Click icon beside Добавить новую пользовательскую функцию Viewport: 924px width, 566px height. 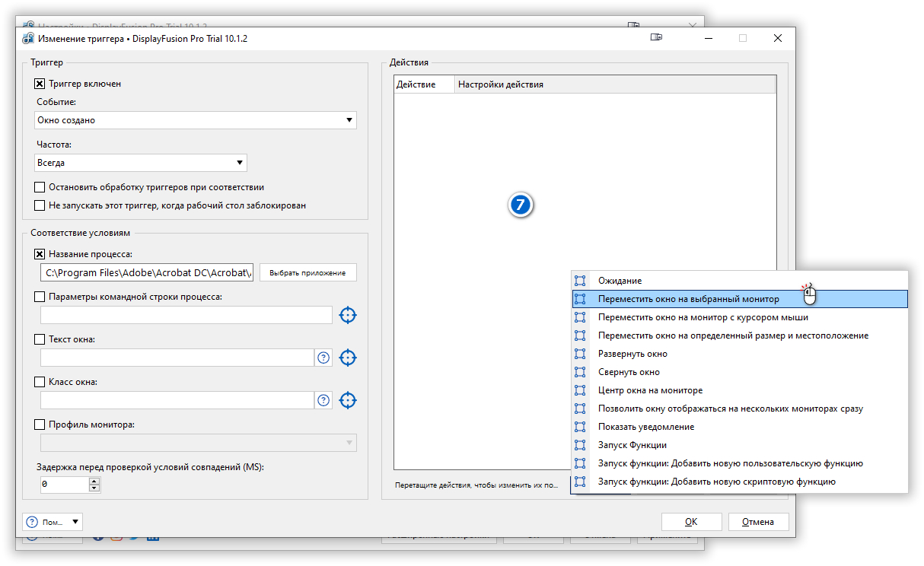(x=580, y=463)
